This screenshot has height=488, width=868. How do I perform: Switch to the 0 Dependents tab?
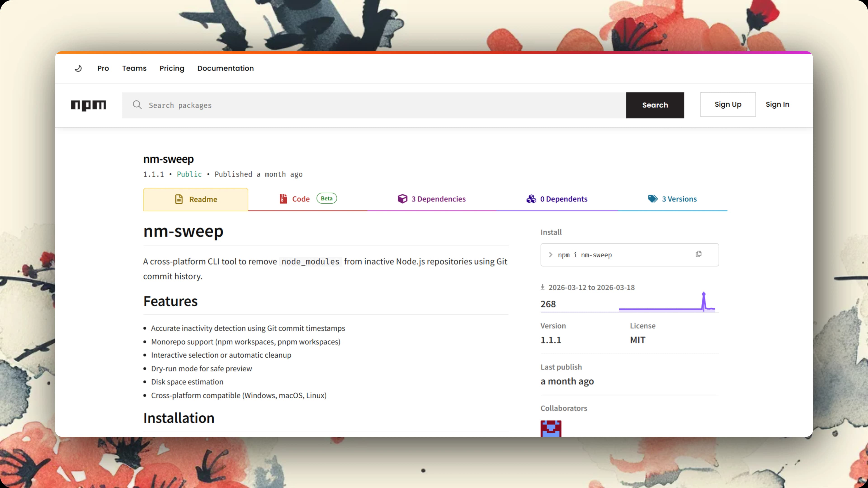coord(557,199)
